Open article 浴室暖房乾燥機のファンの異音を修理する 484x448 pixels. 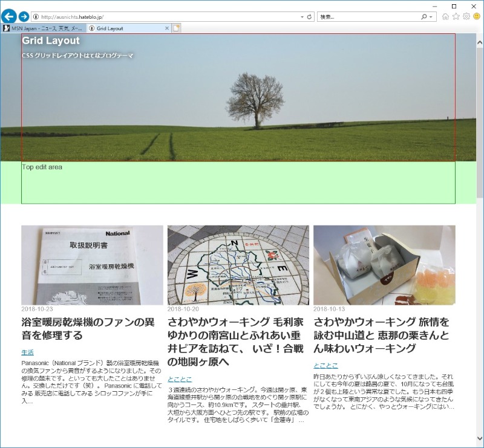point(88,328)
